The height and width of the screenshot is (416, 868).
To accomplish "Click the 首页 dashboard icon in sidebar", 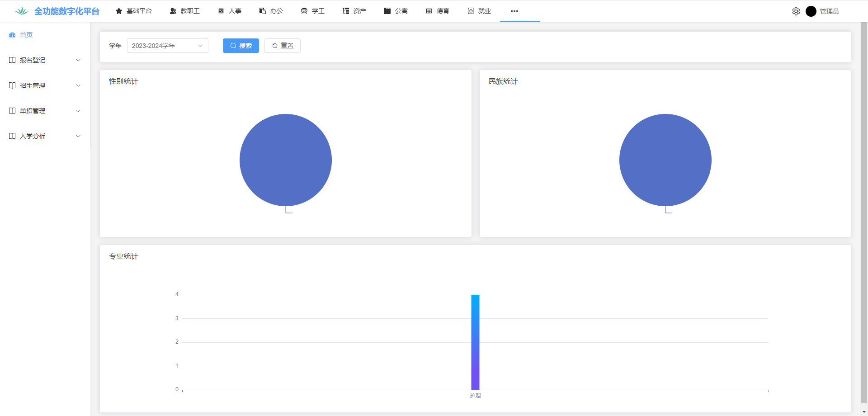I will click(x=12, y=35).
